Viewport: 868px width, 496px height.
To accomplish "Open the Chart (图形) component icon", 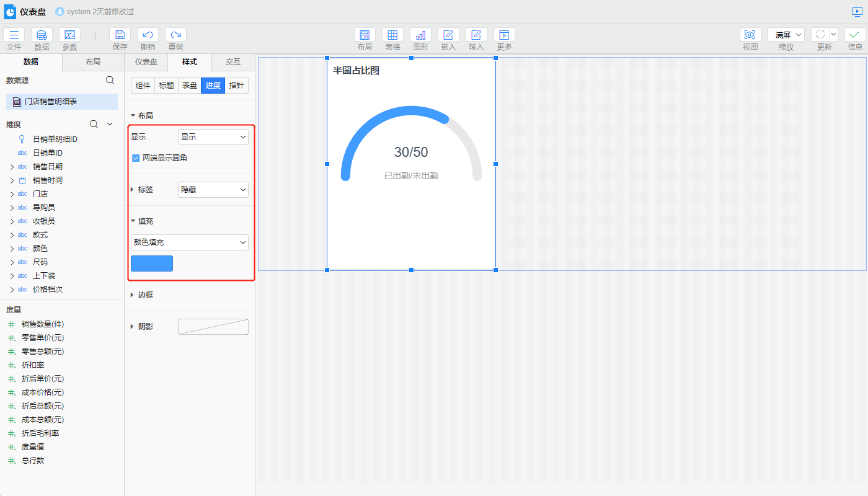I will pyautogui.click(x=420, y=35).
